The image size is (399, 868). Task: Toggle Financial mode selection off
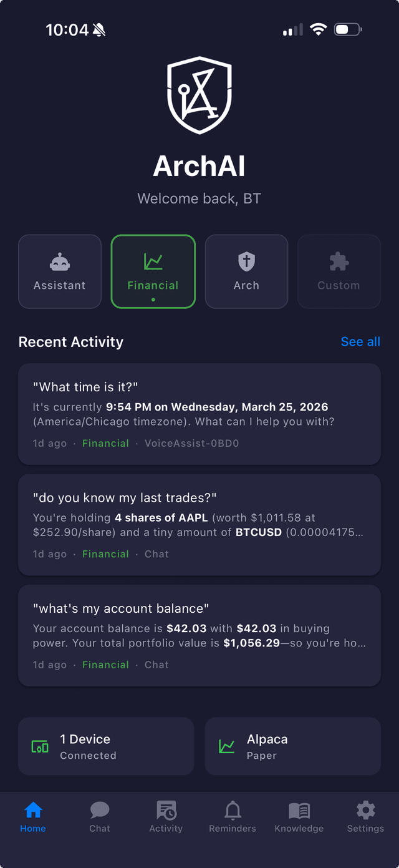coord(153,271)
